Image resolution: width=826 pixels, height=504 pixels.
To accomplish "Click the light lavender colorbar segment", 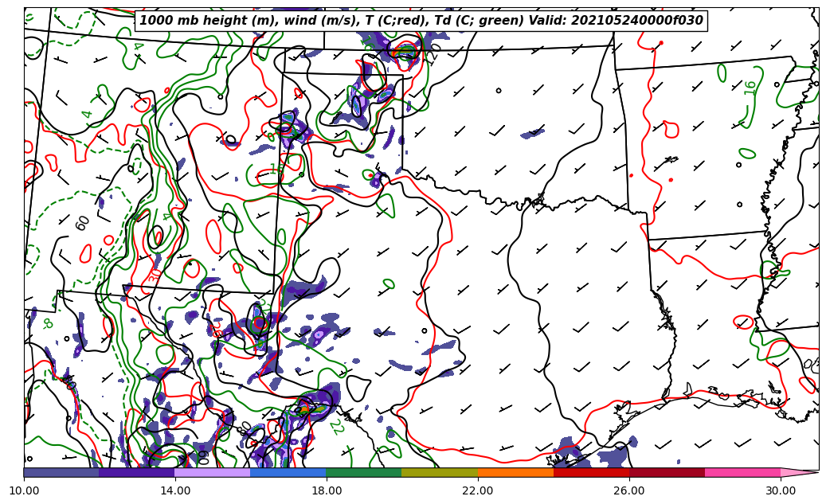I will tap(213, 472).
